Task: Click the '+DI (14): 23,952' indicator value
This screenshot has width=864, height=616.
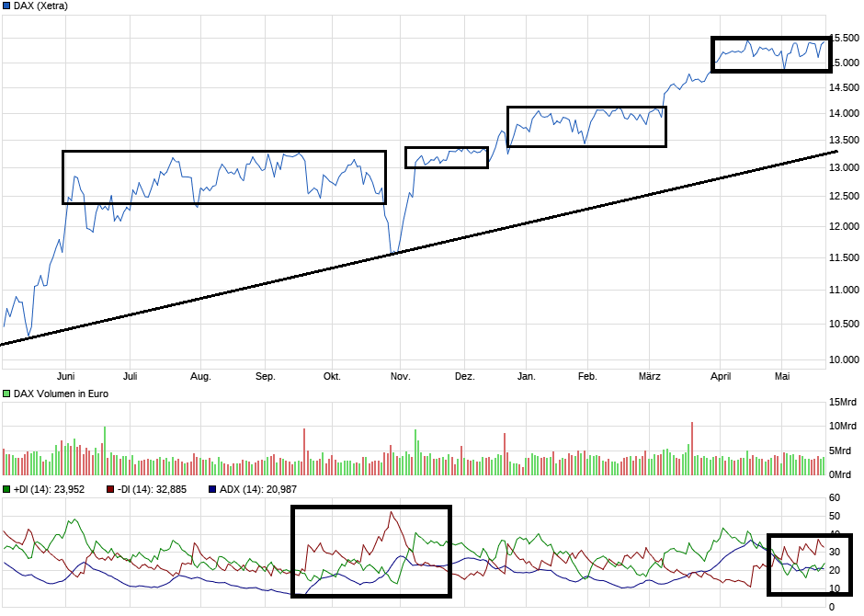Action: pos(49,489)
